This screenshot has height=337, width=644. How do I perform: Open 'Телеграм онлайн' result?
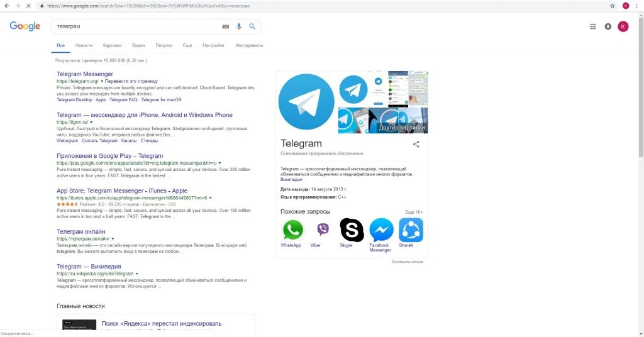(81, 231)
